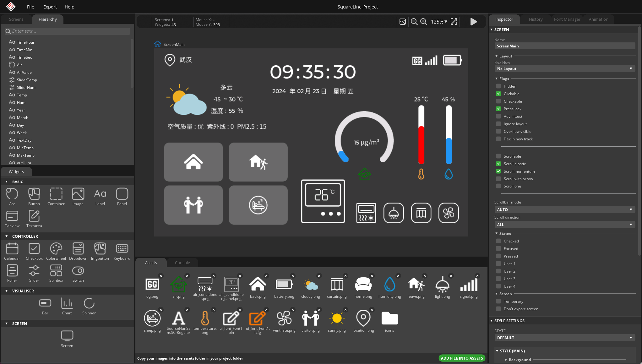Disable the Clickable flag checkbox
Viewport: 642px width, 364px height.
498,94
